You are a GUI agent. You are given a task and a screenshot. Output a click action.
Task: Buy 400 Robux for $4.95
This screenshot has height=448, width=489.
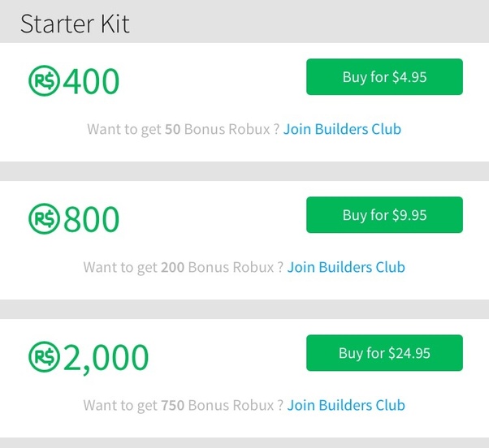[x=384, y=76]
